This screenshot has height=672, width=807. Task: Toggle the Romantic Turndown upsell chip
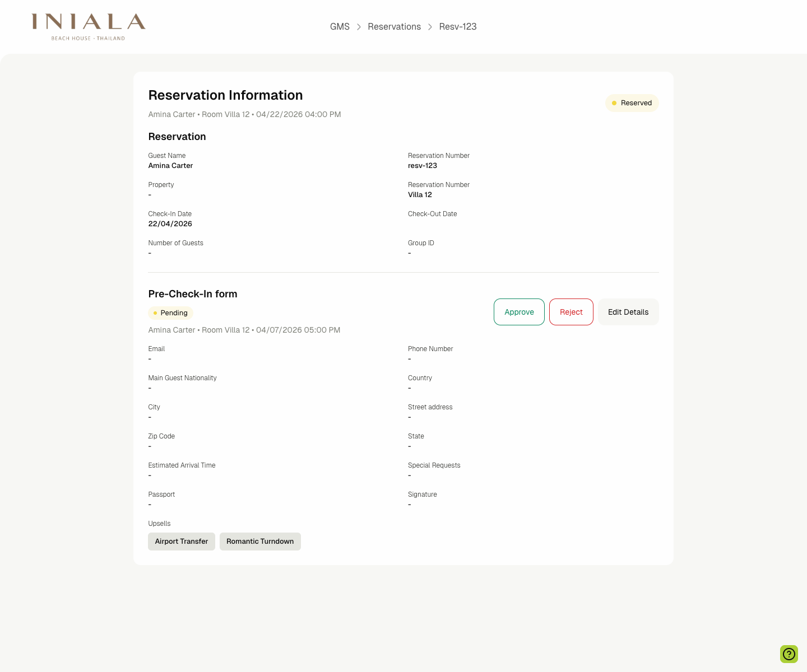pos(260,542)
